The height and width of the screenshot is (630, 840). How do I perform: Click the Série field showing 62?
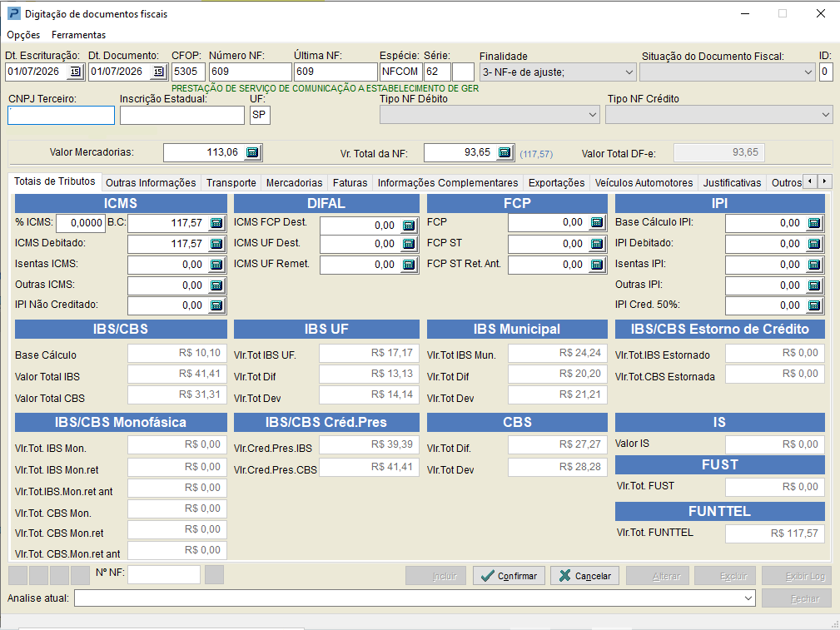(437, 72)
